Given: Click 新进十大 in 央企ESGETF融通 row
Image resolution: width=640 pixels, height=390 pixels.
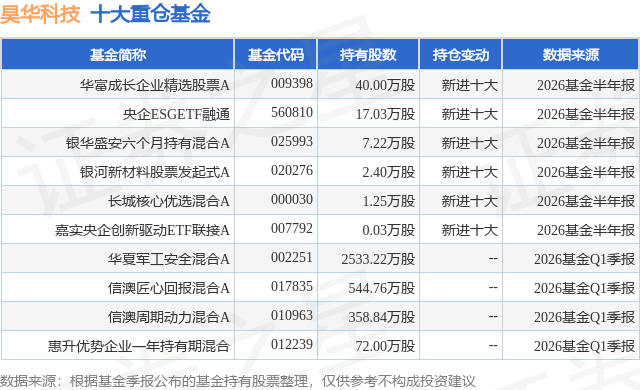Looking at the screenshot, I should [x=469, y=114].
